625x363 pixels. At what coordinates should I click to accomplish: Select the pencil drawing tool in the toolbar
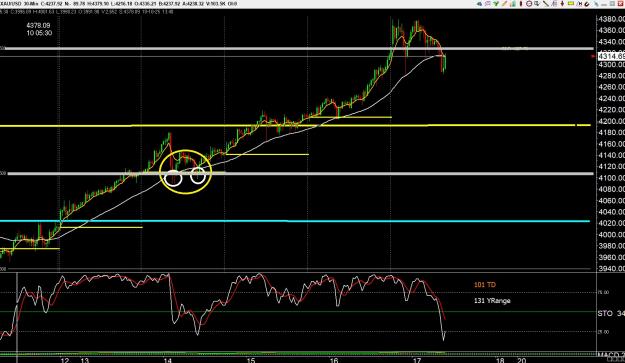(x=504, y=4)
